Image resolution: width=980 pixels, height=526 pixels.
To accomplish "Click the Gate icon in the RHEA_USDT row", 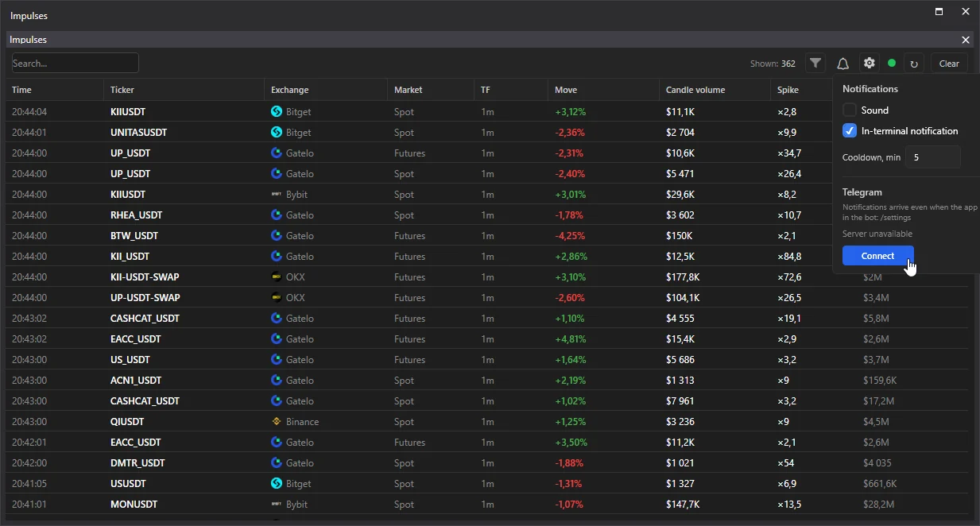I will (x=277, y=215).
